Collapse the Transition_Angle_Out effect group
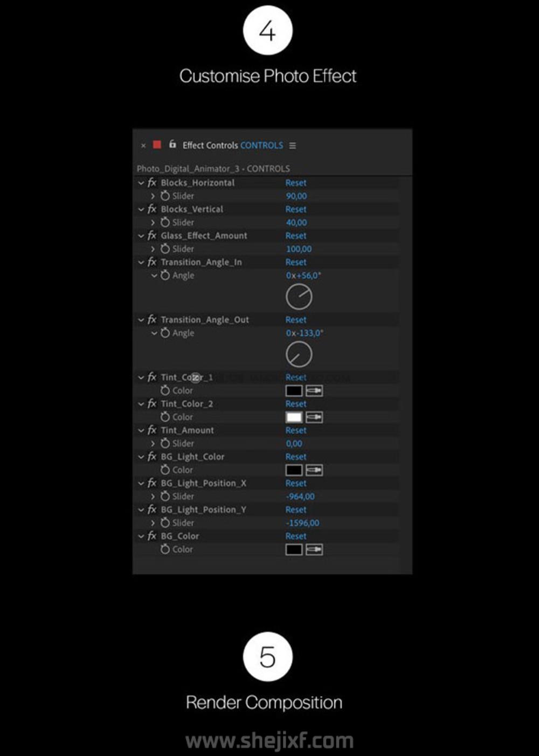 coord(141,320)
